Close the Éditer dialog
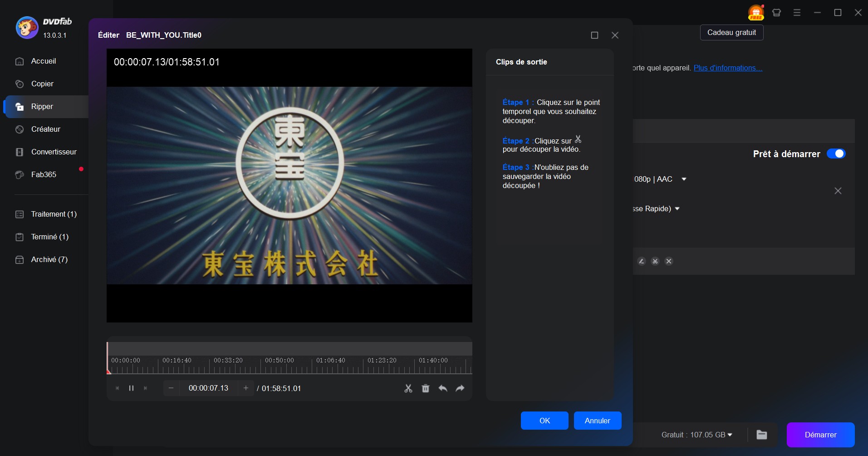Viewport: 868px width, 456px height. [x=615, y=35]
